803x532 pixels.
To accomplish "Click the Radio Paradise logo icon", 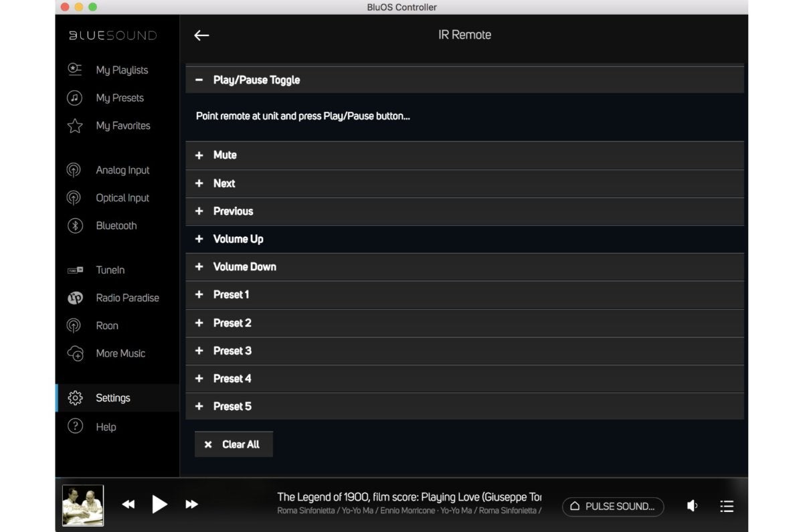I will tap(75, 298).
